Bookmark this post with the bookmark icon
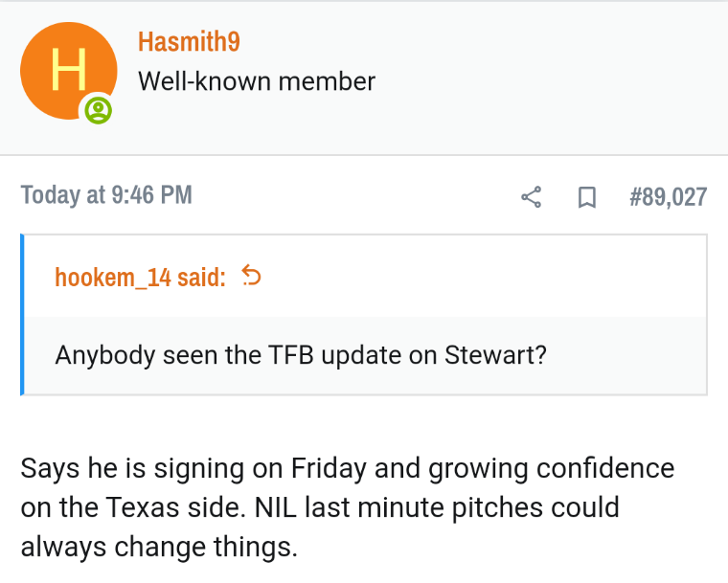 click(586, 197)
